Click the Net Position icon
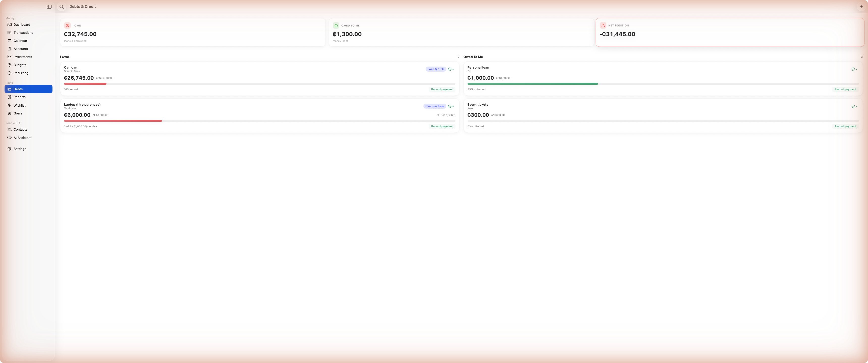The height and width of the screenshot is (363, 868). (x=603, y=26)
